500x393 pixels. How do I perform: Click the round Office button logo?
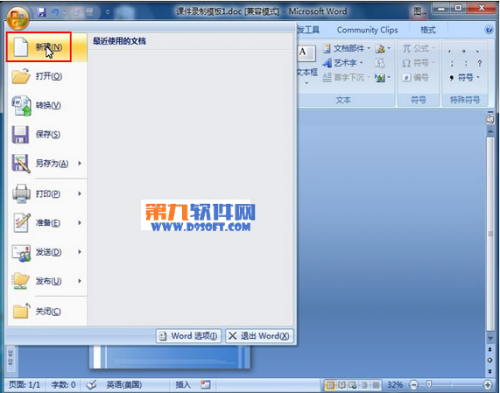tap(18, 17)
